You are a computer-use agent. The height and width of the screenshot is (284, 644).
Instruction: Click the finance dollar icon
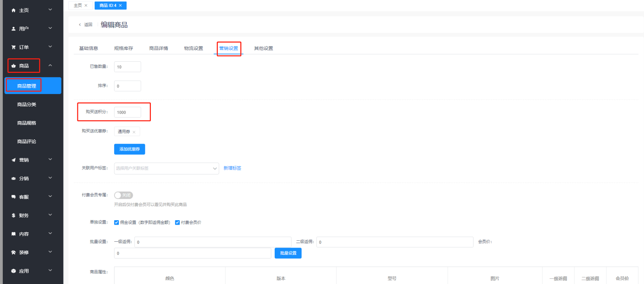click(14, 215)
